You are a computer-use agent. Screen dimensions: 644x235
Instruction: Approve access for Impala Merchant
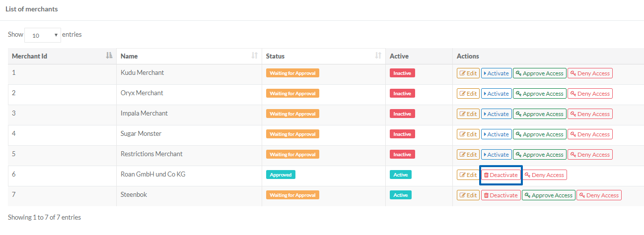tap(539, 114)
